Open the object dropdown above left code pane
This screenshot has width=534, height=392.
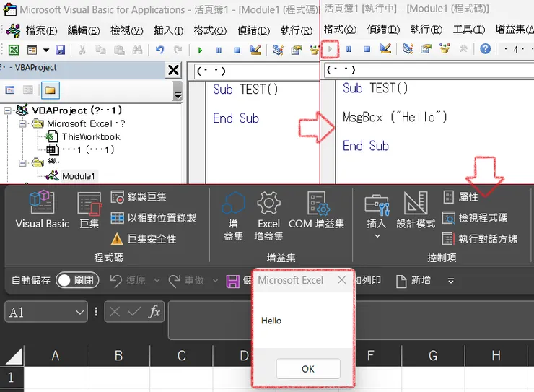pyautogui.click(x=257, y=71)
